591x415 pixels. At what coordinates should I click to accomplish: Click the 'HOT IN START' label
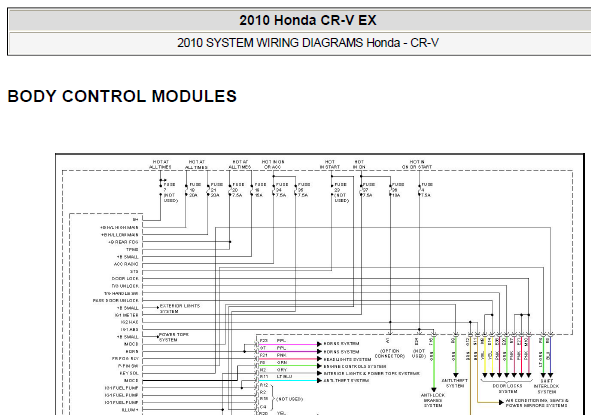pyautogui.click(x=330, y=164)
